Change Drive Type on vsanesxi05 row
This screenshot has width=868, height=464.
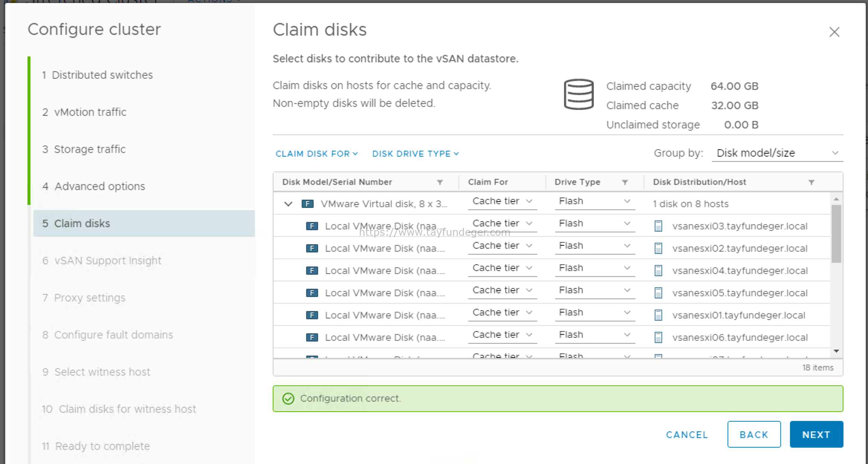pos(595,291)
